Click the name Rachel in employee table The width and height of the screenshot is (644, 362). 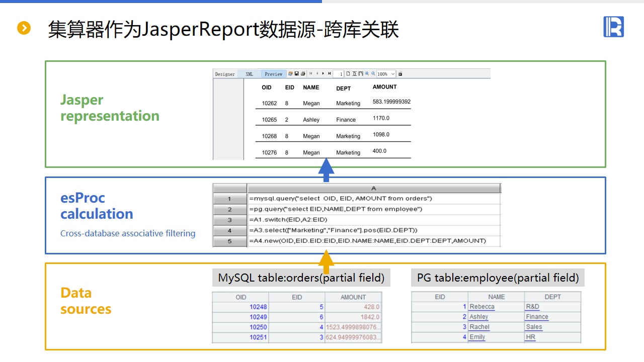click(479, 327)
